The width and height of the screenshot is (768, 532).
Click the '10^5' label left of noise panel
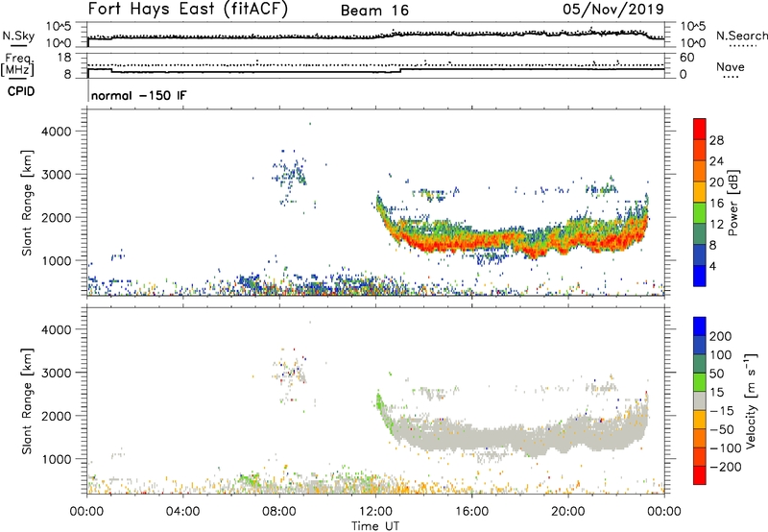59,26
